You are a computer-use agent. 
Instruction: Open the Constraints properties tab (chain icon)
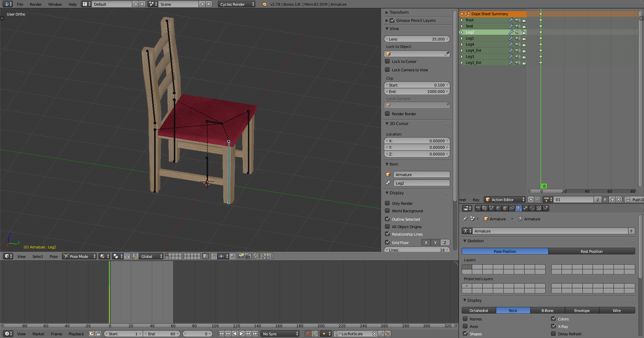pos(512,208)
